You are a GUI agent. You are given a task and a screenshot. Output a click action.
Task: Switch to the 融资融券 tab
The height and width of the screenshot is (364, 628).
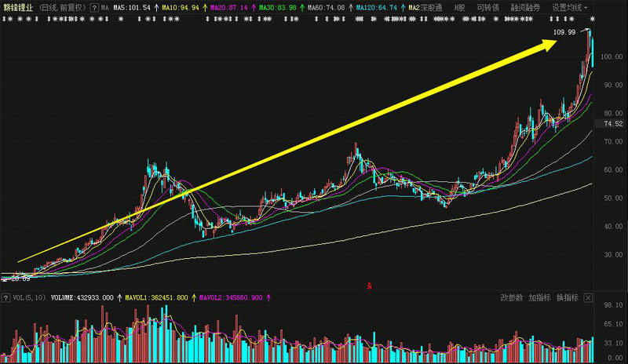click(524, 7)
